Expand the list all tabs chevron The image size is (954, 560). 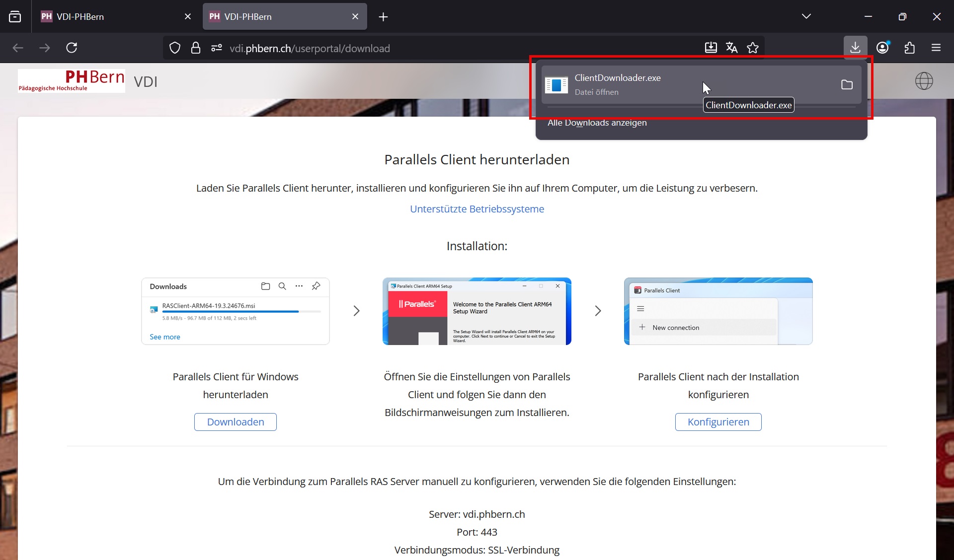coord(806,16)
